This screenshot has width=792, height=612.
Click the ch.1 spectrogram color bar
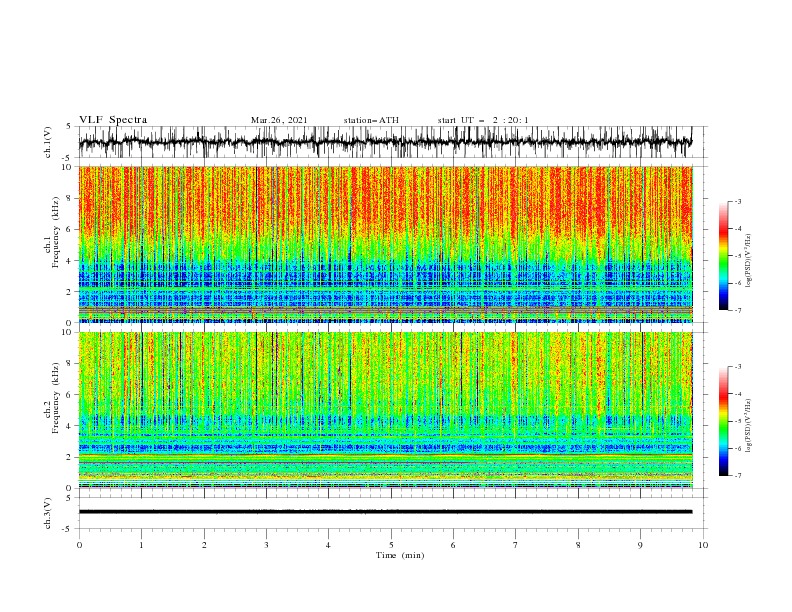point(723,256)
